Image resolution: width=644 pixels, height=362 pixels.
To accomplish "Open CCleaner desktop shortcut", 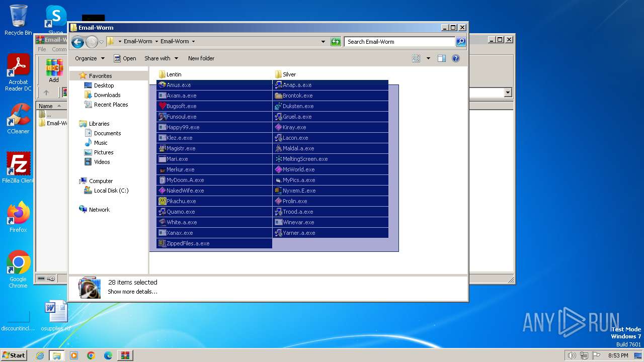I will (x=18, y=119).
